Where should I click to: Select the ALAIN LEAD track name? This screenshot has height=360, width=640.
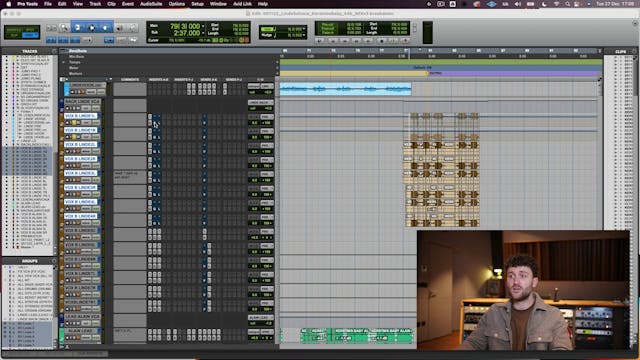click(81, 331)
